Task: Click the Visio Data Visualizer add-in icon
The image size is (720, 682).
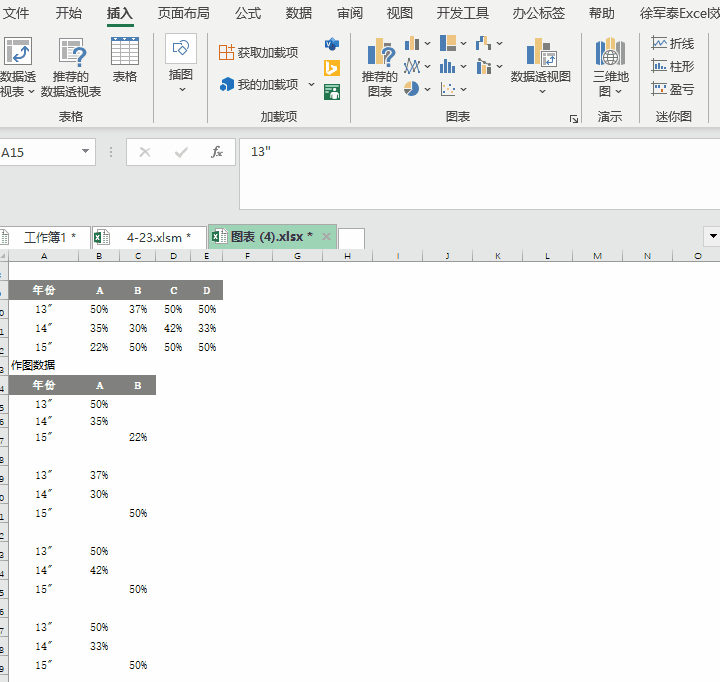Action: click(332, 44)
